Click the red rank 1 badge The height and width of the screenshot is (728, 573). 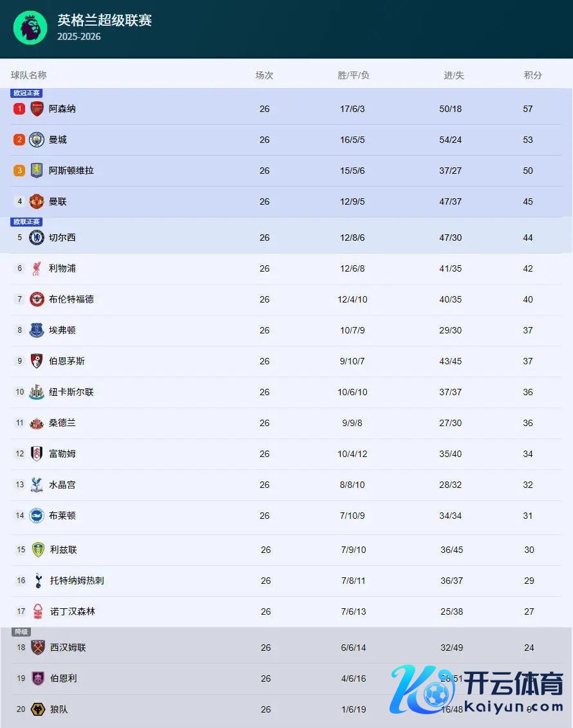pos(19,109)
